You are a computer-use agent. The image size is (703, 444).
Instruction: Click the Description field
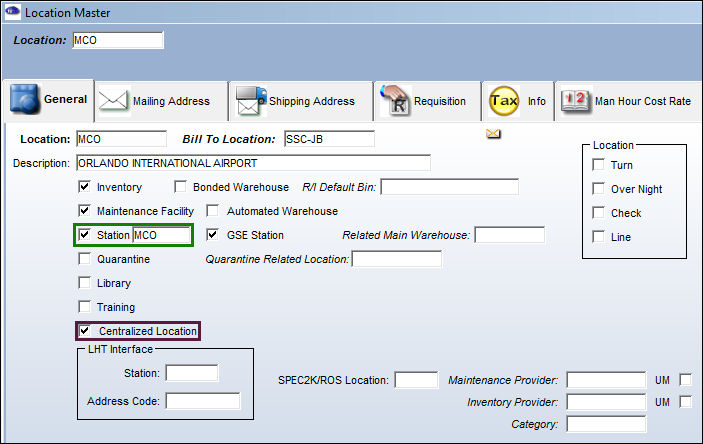pyautogui.click(x=253, y=163)
